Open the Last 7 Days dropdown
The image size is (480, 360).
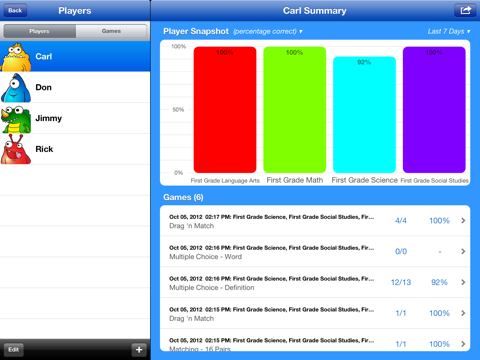click(x=449, y=31)
